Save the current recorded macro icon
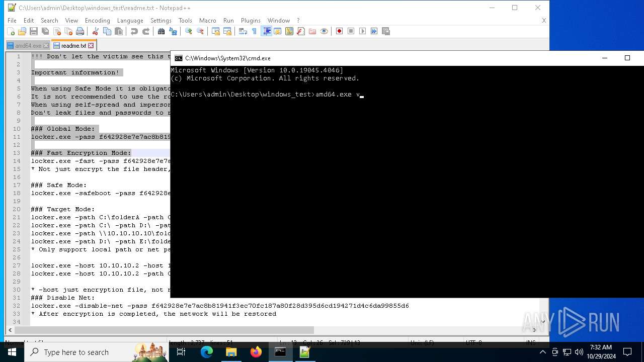Viewport: 644px width, 362px height. (x=386, y=31)
